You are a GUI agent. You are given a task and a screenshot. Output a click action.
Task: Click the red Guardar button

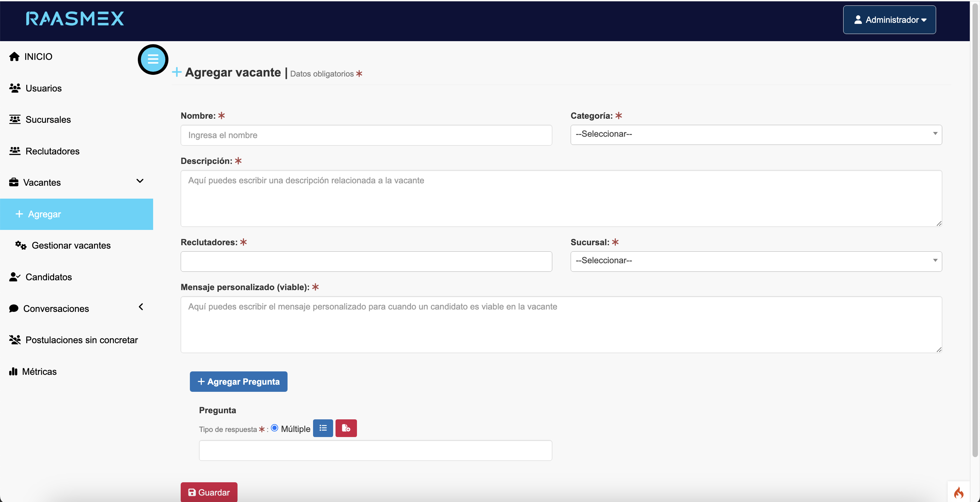click(x=209, y=492)
